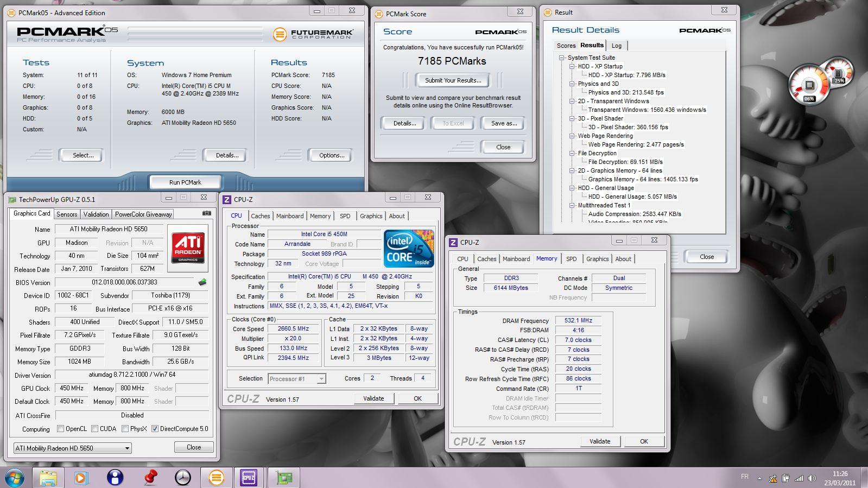Click the GPU-Z screenshot camera icon

(207, 213)
